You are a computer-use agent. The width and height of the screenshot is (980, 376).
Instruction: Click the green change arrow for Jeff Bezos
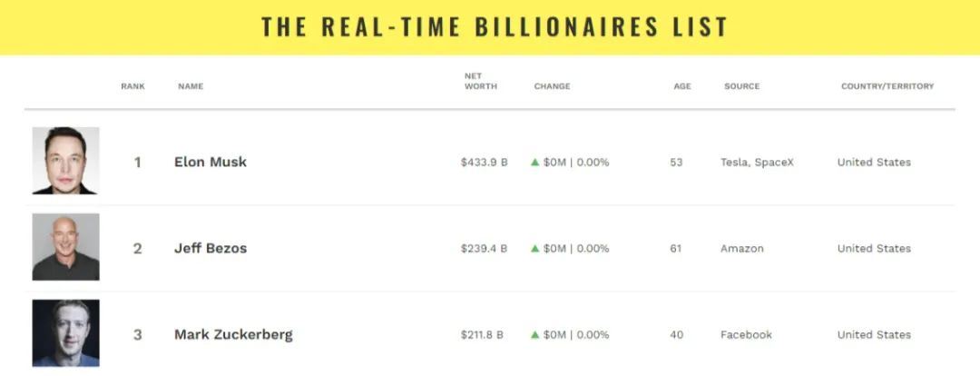pyautogui.click(x=535, y=248)
